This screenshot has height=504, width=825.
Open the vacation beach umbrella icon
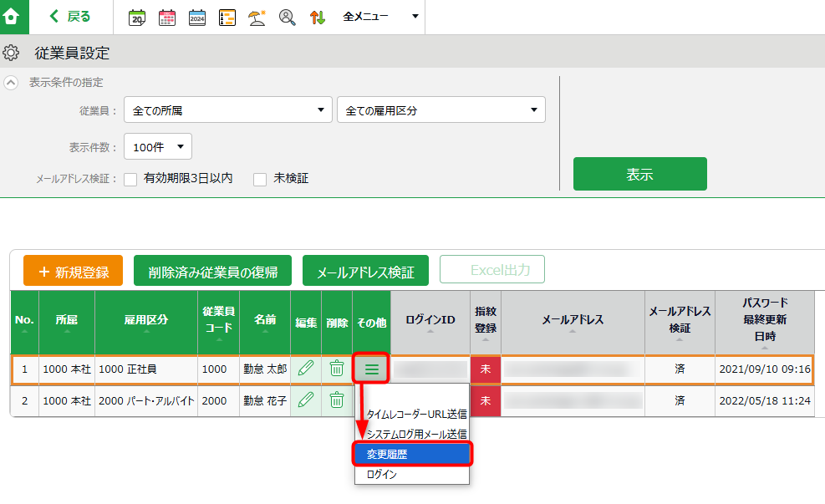pos(257,16)
